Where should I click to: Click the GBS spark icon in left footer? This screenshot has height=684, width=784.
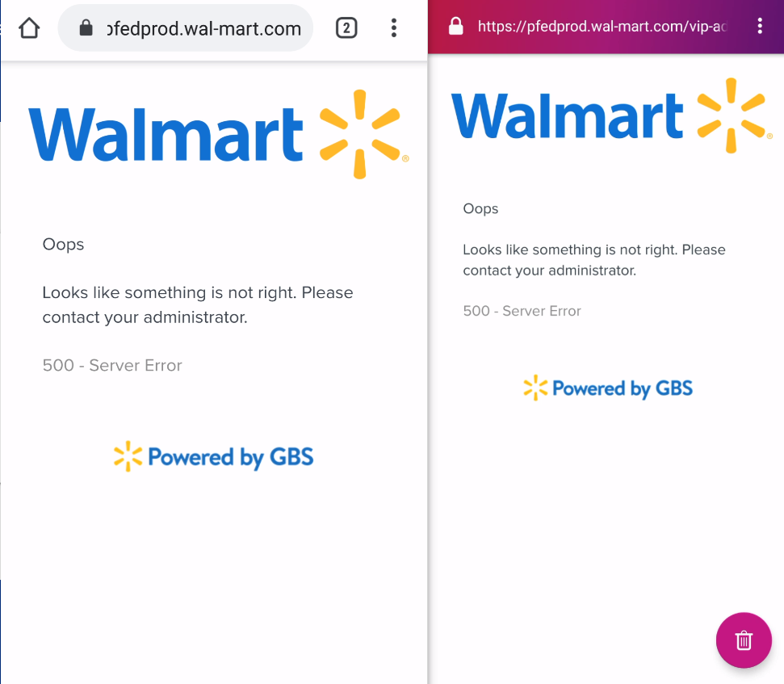[x=128, y=456]
